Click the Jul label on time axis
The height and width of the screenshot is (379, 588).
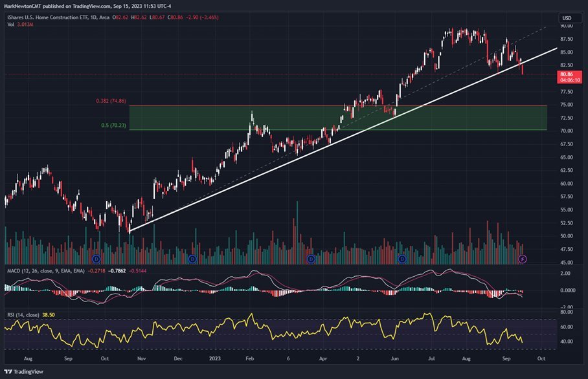431,358
